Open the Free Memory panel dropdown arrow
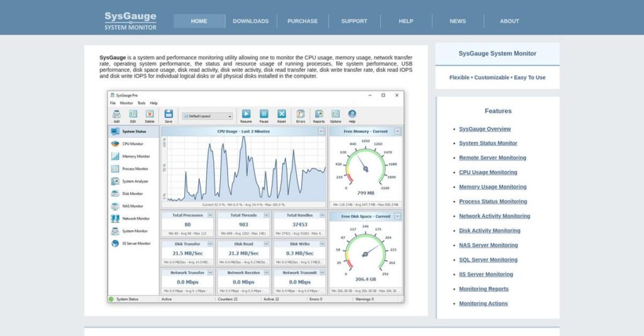 pos(397,132)
